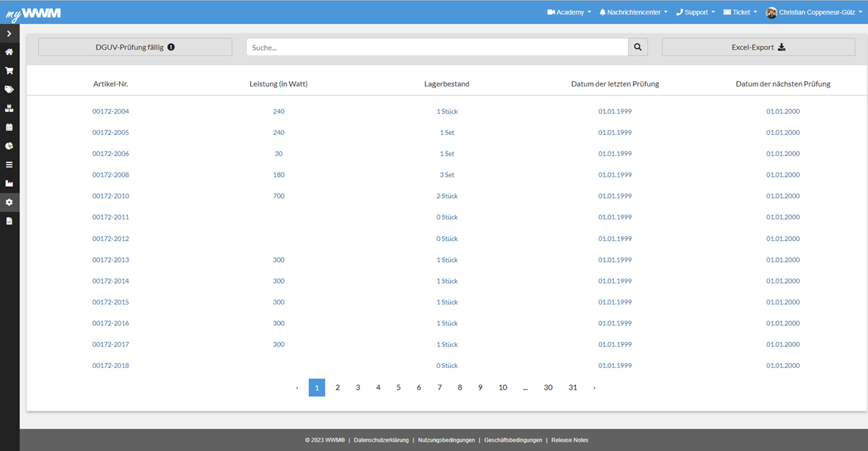The height and width of the screenshot is (451, 868).
Task: Open the Release Notes footer link
Action: pyautogui.click(x=569, y=440)
